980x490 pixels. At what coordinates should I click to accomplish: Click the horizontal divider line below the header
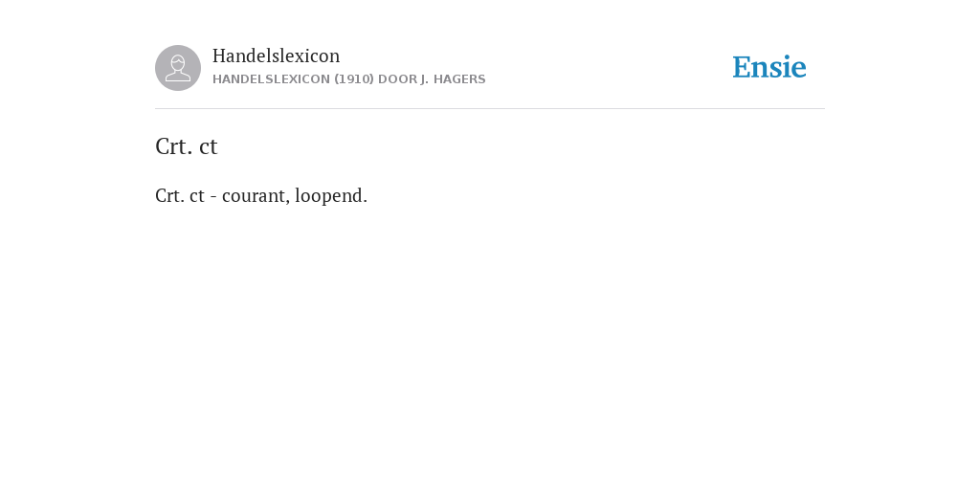point(490,109)
